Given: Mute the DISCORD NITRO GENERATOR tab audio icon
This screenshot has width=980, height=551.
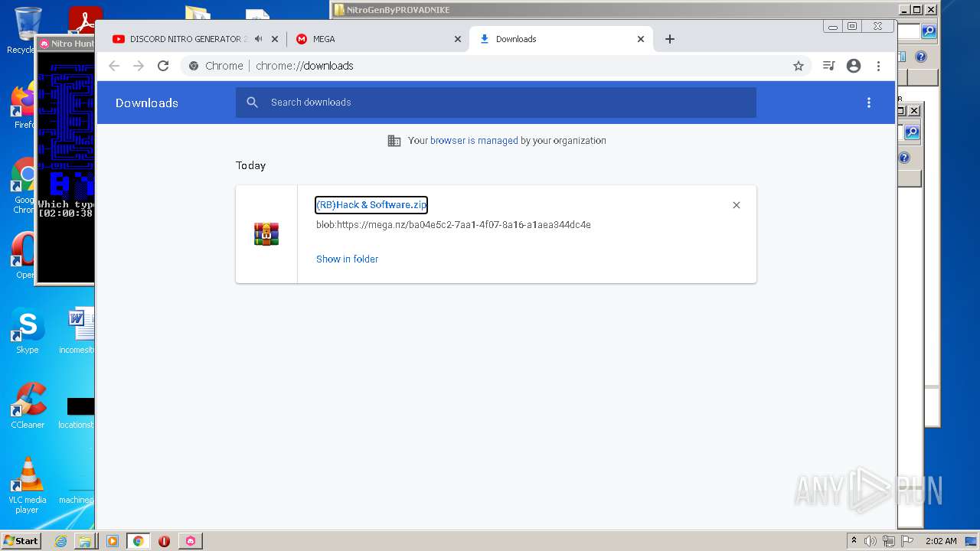Looking at the screenshot, I should 259,39.
